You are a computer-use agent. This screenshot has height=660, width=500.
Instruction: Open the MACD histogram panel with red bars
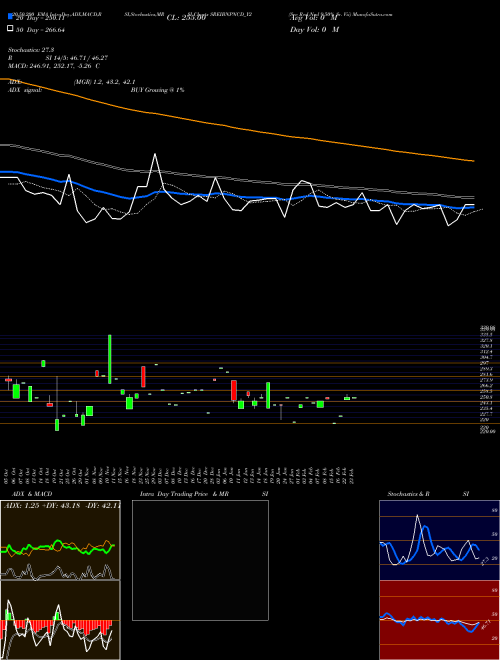pyautogui.click(x=60, y=620)
